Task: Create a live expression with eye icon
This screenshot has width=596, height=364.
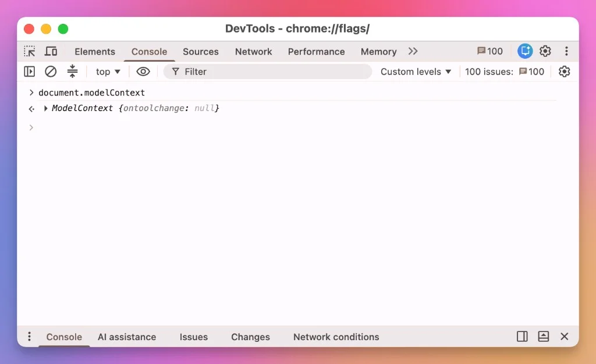Action: [143, 72]
